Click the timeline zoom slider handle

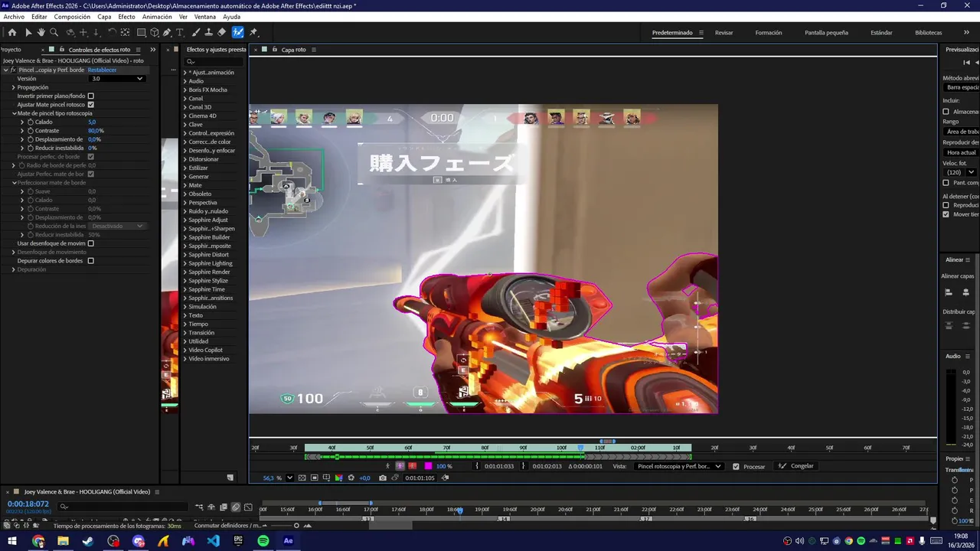click(x=296, y=526)
